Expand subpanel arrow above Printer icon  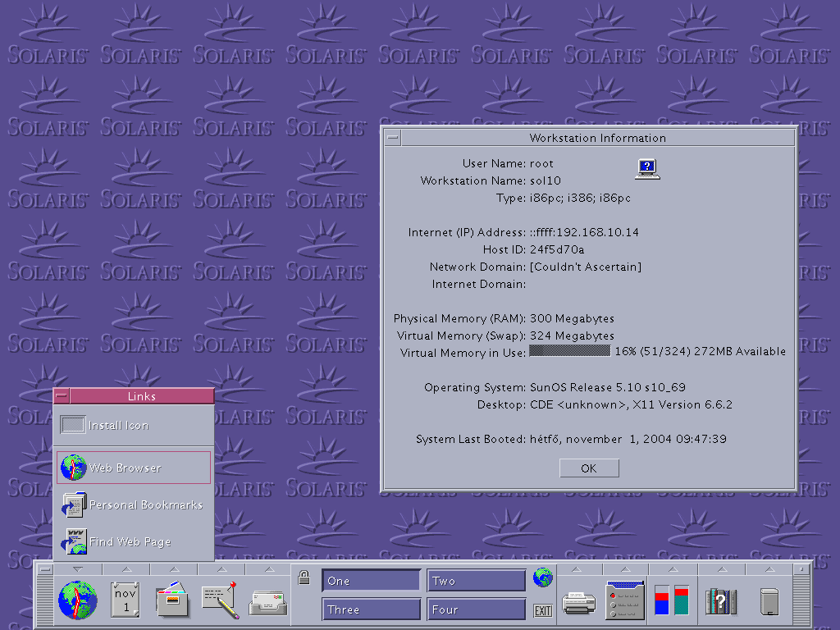coord(577,569)
